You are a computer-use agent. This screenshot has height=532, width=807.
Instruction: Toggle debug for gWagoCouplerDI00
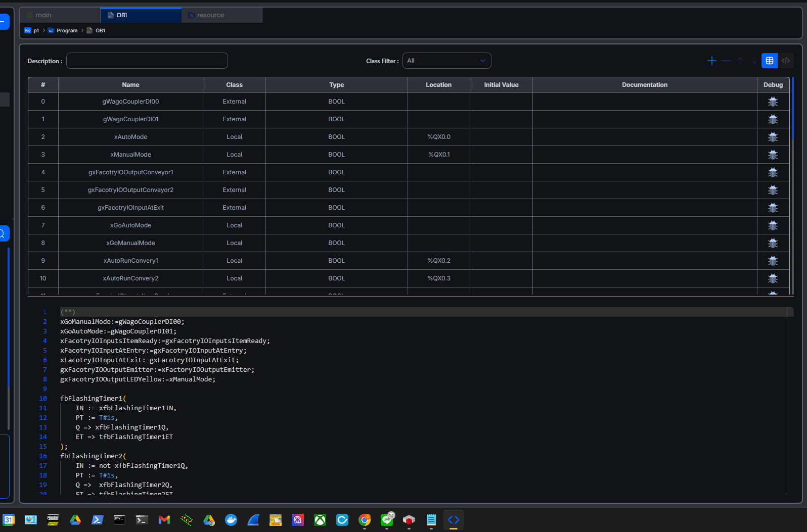(x=773, y=102)
